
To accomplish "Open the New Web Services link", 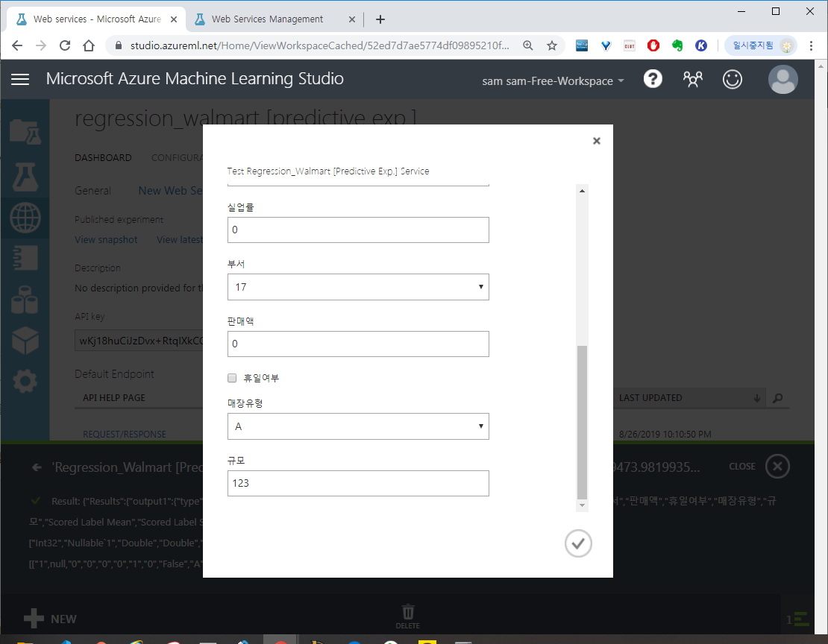I will pos(170,191).
